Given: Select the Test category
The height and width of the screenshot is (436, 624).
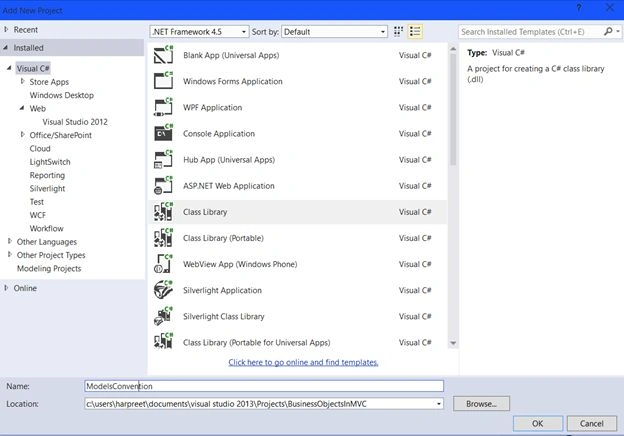Looking at the screenshot, I should coord(37,202).
